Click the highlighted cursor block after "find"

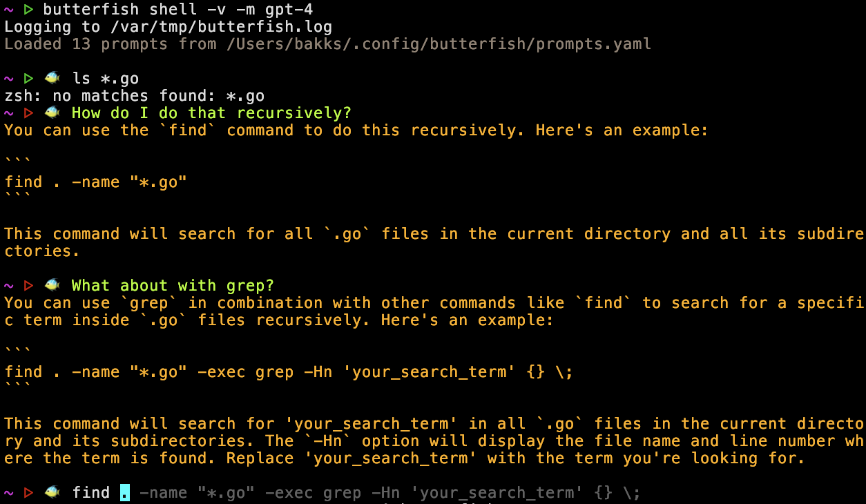pos(125,493)
